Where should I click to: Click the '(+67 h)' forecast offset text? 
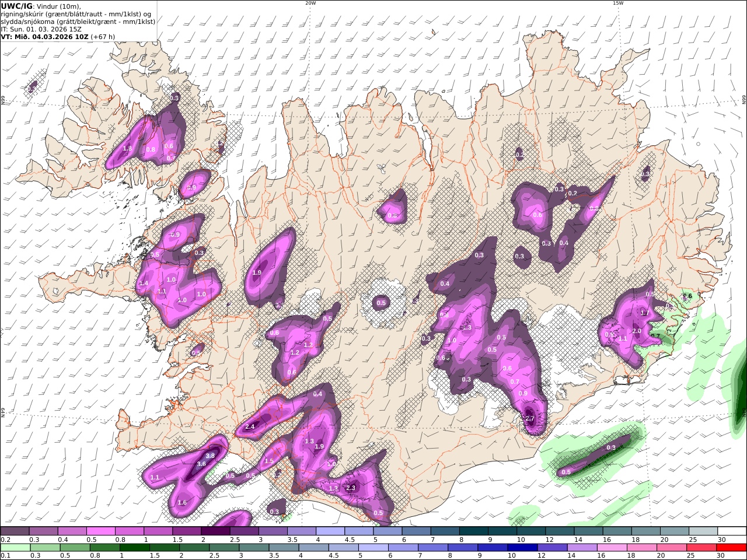tap(103, 37)
